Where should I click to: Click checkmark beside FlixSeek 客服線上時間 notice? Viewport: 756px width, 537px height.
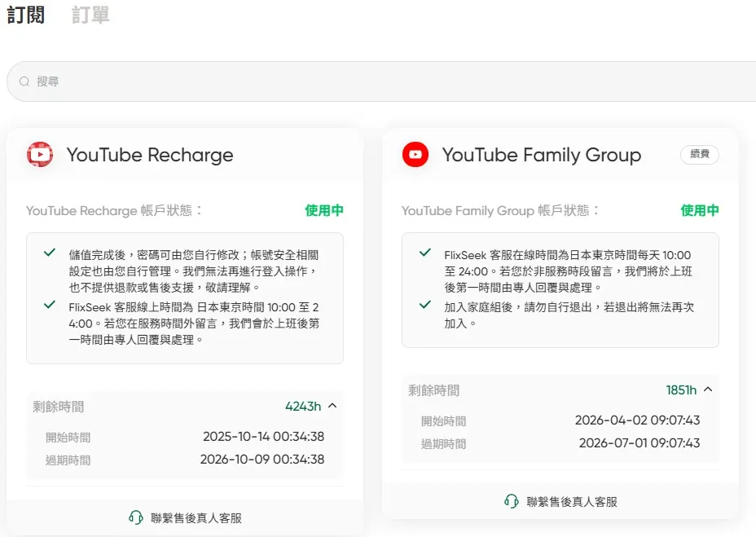pyautogui.click(x=50, y=305)
